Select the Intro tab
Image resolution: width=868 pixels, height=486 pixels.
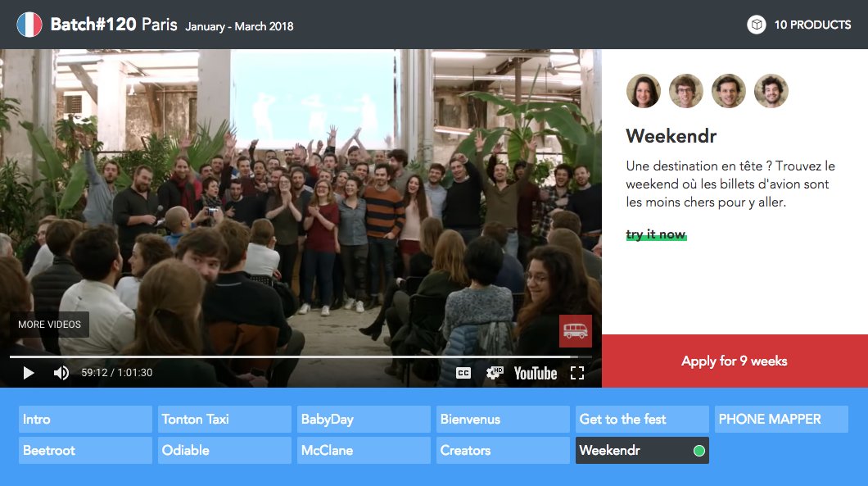coord(85,419)
